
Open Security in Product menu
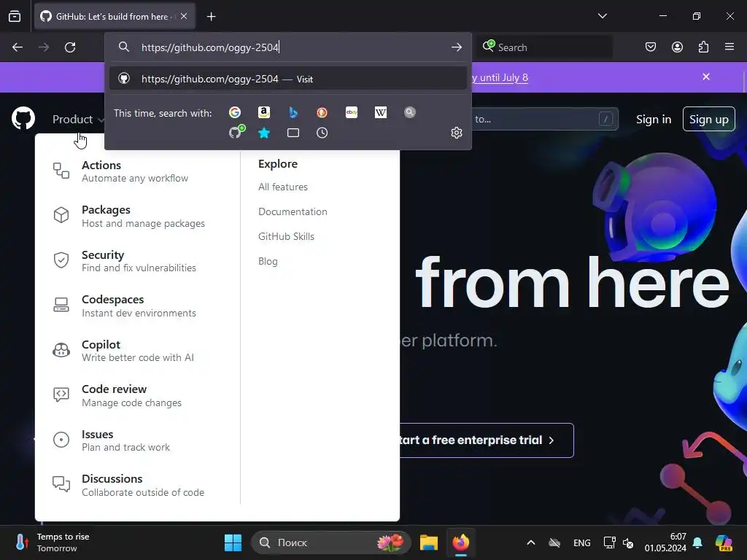point(124,261)
